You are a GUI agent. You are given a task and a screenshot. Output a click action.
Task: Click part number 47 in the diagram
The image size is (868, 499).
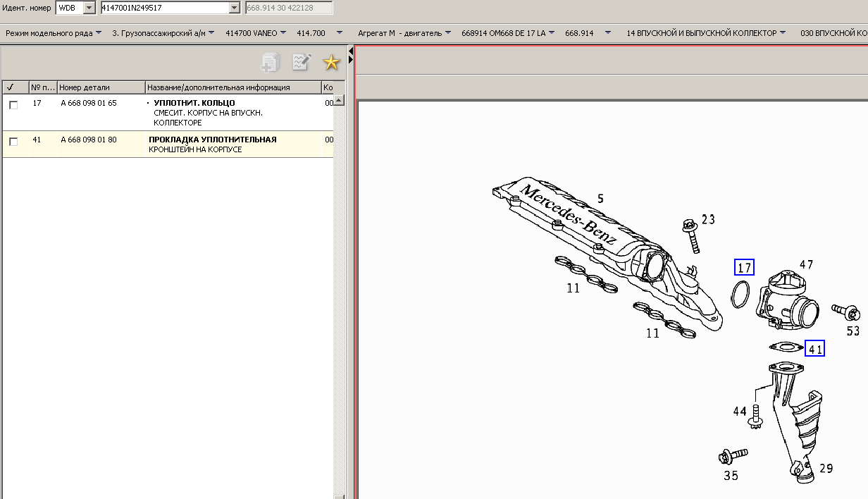tap(806, 265)
